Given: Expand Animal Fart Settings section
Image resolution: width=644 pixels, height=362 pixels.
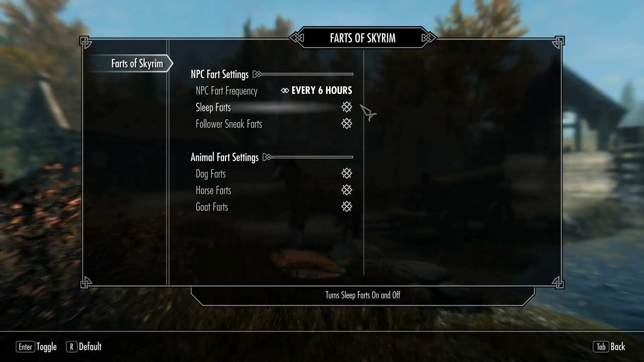Looking at the screenshot, I should coord(224,157).
